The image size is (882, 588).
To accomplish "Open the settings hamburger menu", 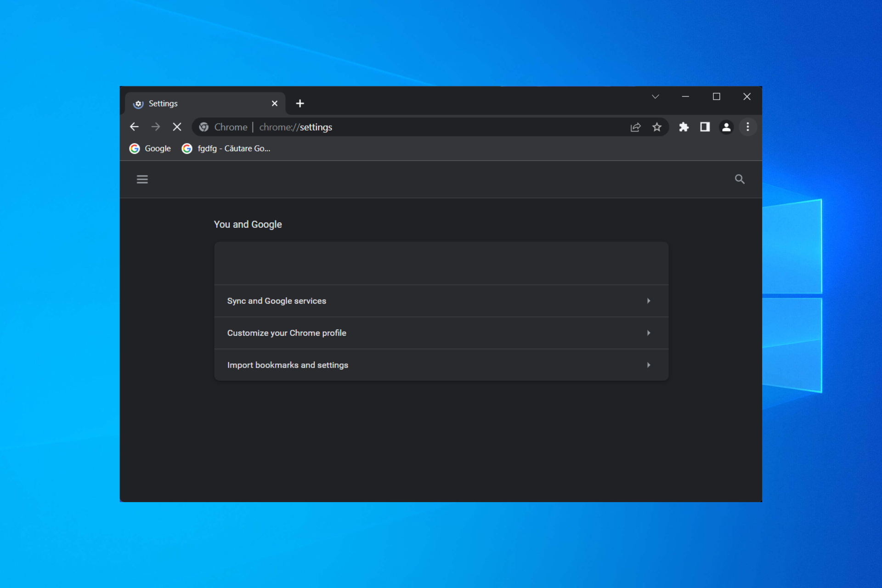I will pyautogui.click(x=142, y=179).
